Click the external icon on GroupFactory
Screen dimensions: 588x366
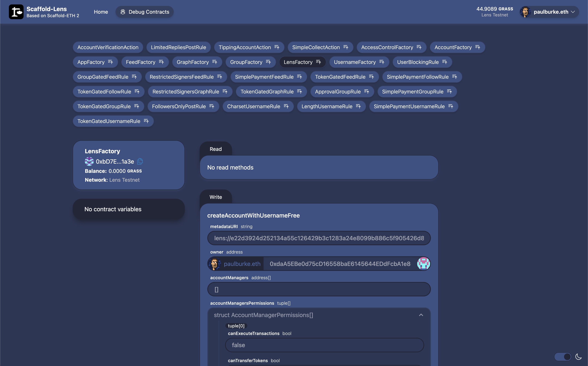click(268, 62)
